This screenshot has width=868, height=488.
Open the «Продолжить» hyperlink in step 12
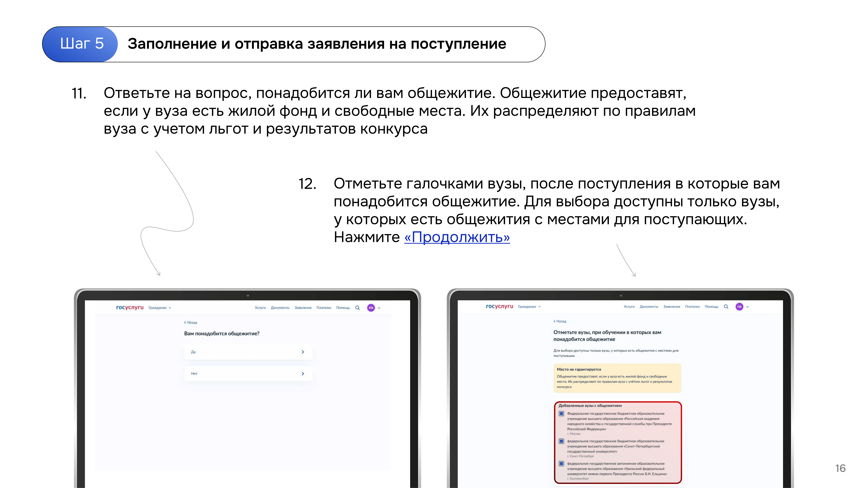pos(457,237)
